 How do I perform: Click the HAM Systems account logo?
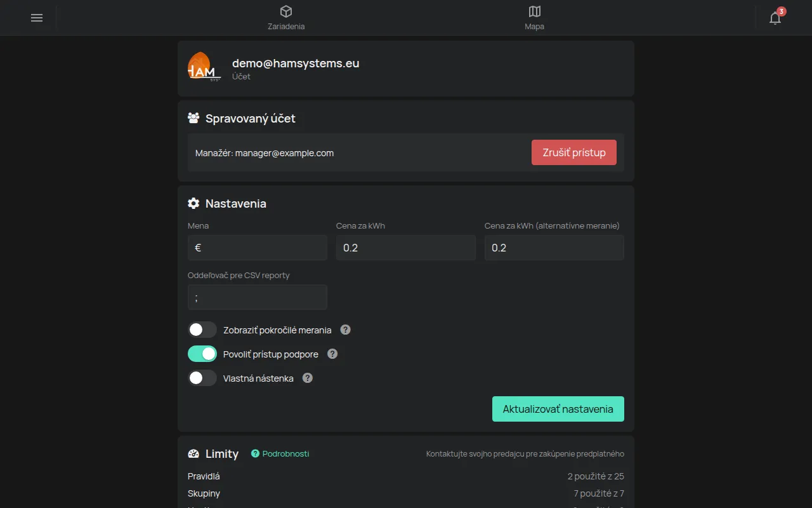[204, 66]
